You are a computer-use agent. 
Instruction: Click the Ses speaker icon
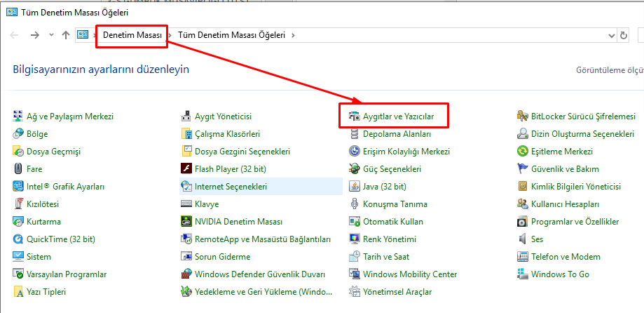[x=522, y=239]
